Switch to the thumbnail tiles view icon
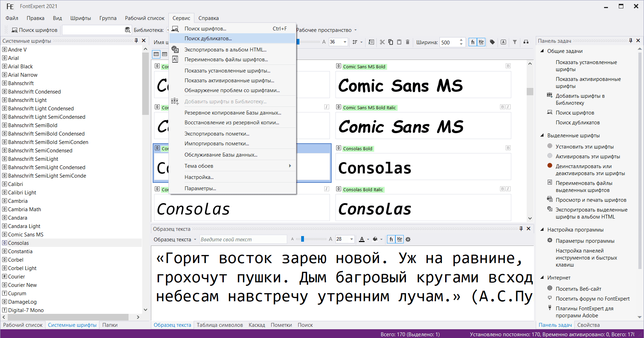 coord(156,54)
